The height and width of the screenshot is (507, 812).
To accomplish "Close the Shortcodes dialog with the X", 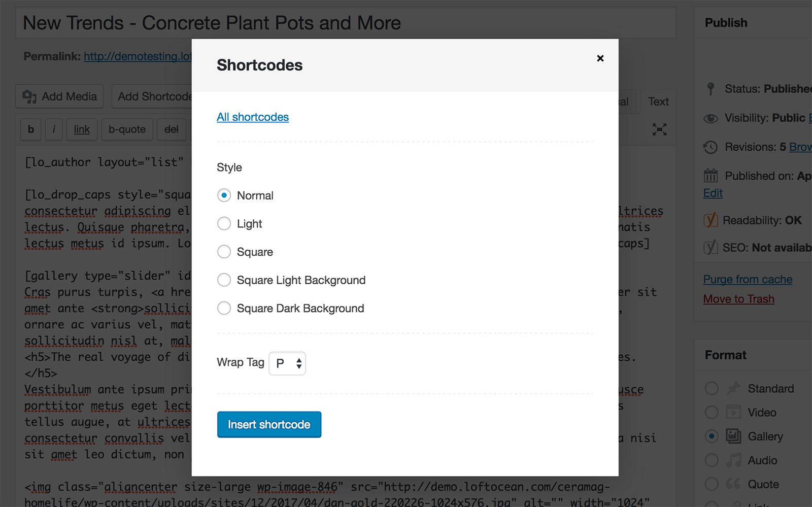I will tap(600, 58).
